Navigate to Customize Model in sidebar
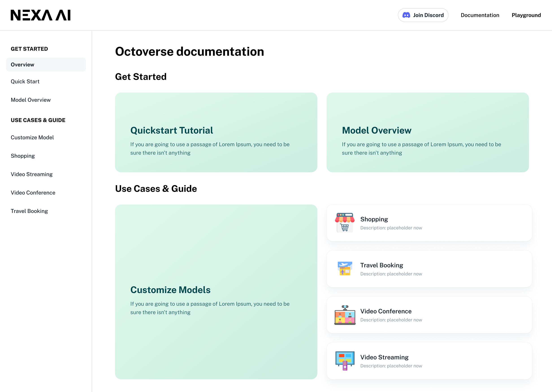Screen dimensions: 552x392 coord(32,138)
